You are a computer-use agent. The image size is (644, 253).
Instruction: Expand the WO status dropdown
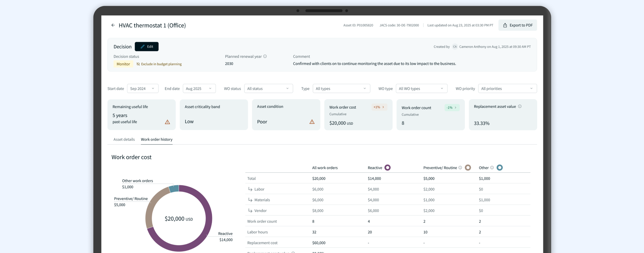coord(268,88)
